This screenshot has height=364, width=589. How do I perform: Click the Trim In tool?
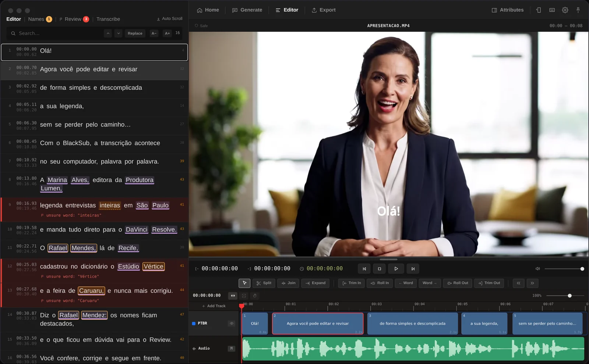352,283
